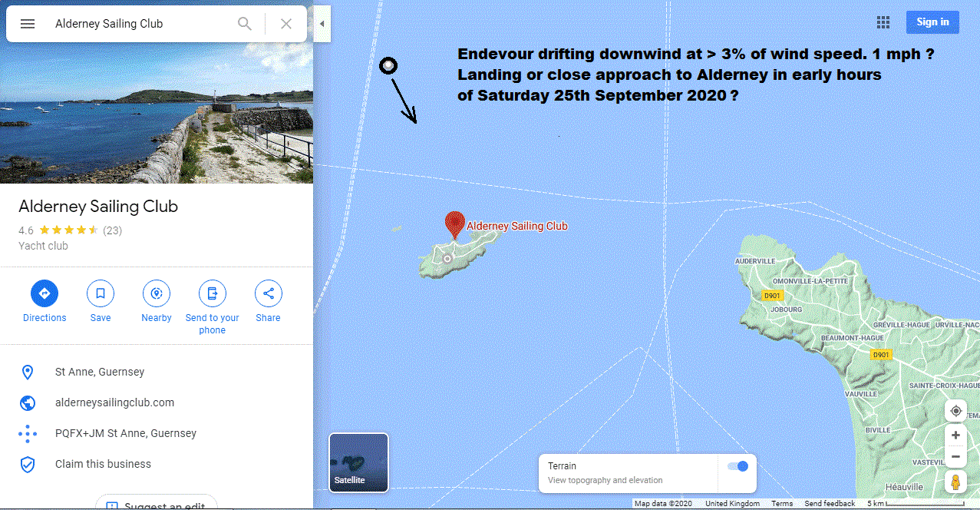Screen dimensions: 980x510
Task: Click the Suggest an edit button
Action: [157, 503]
